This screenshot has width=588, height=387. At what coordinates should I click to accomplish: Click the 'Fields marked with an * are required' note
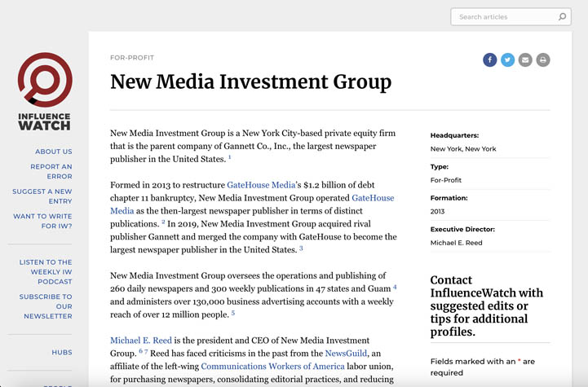coord(483,367)
